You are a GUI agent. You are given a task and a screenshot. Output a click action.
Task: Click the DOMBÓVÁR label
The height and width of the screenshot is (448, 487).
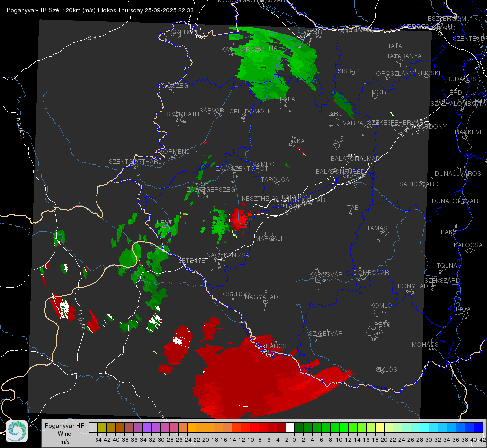click(371, 273)
